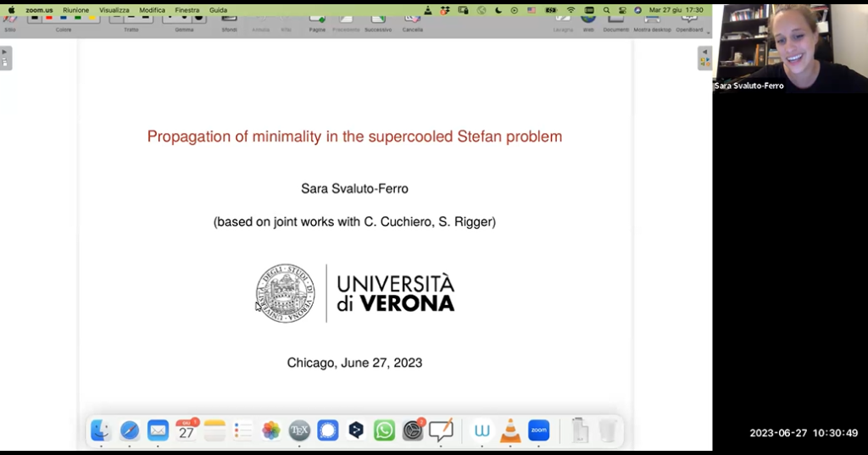Click the Università di Verona logo
Viewport: 868px width, 455px height.
[x=355, y=293]
